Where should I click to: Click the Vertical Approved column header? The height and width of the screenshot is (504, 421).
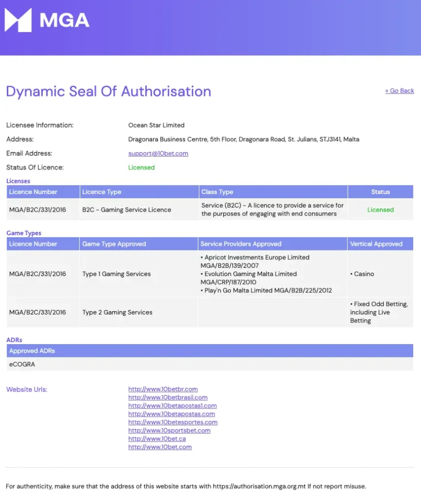[x=376, y=244]
